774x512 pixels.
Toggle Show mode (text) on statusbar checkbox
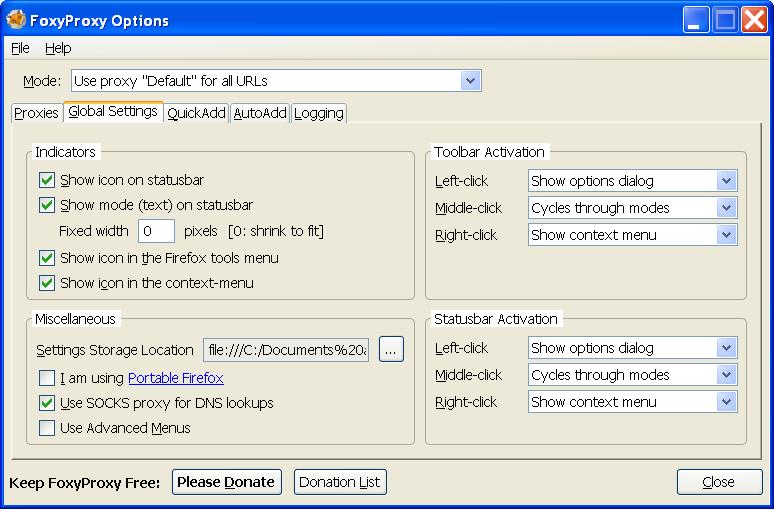(x=47, y=204)
